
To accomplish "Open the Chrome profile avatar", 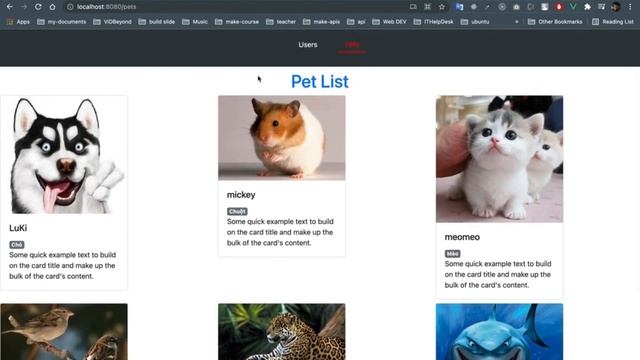I will pyautogui.click(x=616, y=7).
